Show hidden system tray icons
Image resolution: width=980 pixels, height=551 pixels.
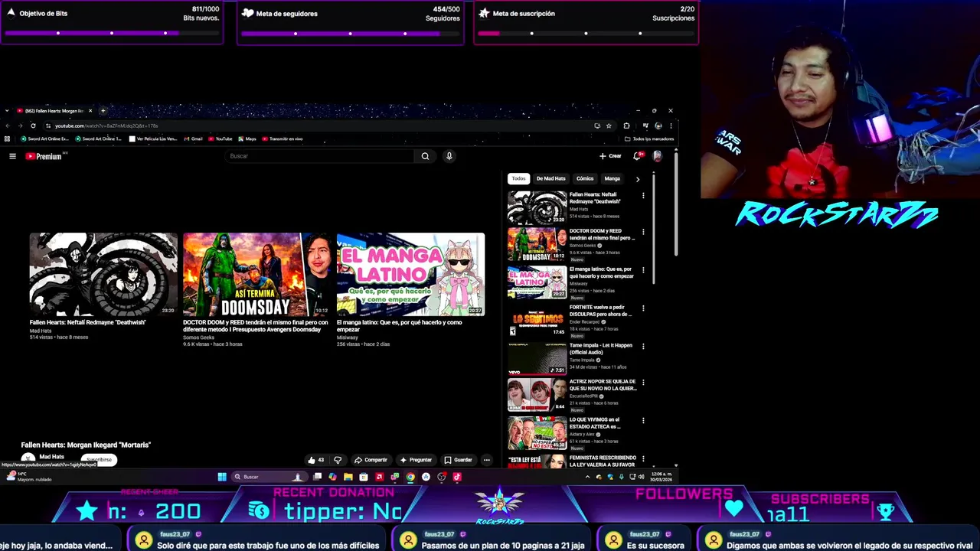click(587, 477)
